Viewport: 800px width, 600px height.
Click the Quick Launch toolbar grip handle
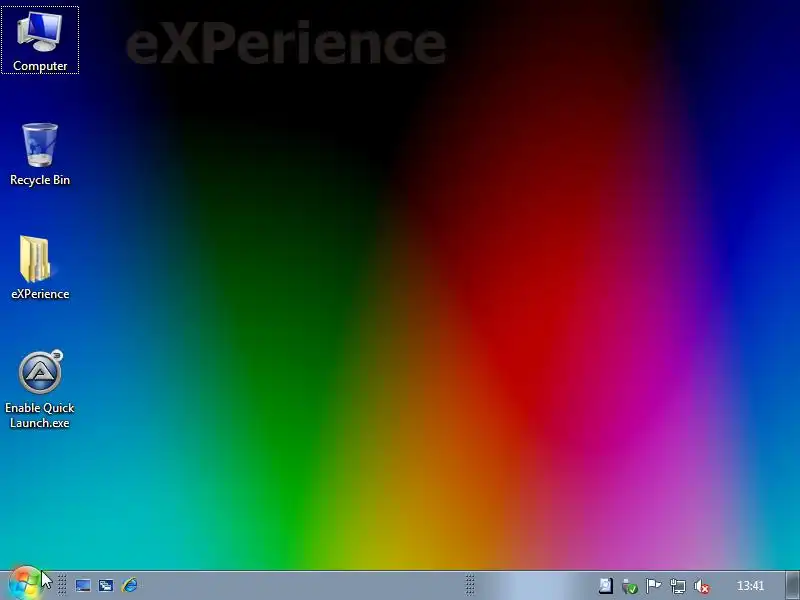click(x=62, y=585)
